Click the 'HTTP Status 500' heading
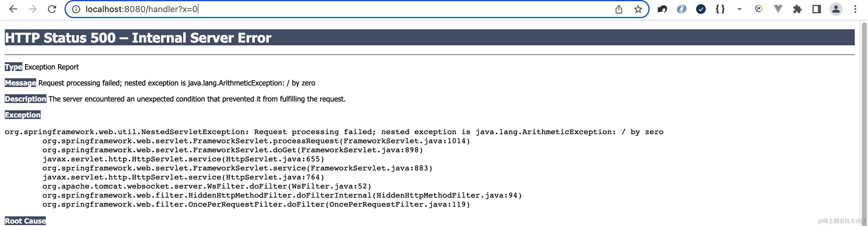 138,38
